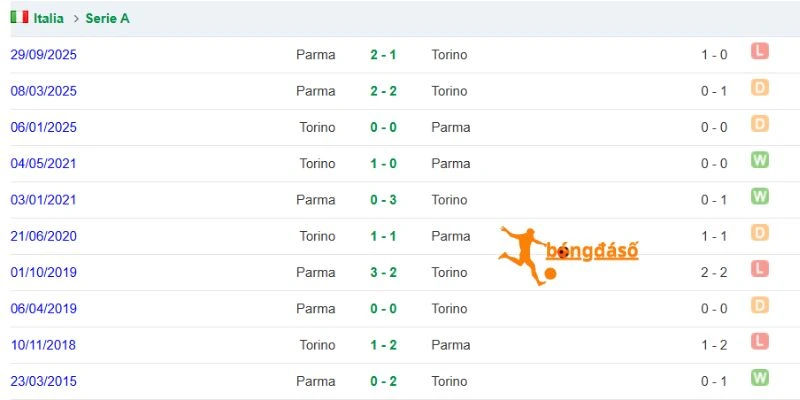The image size is (800, 400).
Task: Click the draw badge for 06/04/2019 match
Action: pyautogui.click(x=759, y=305)
